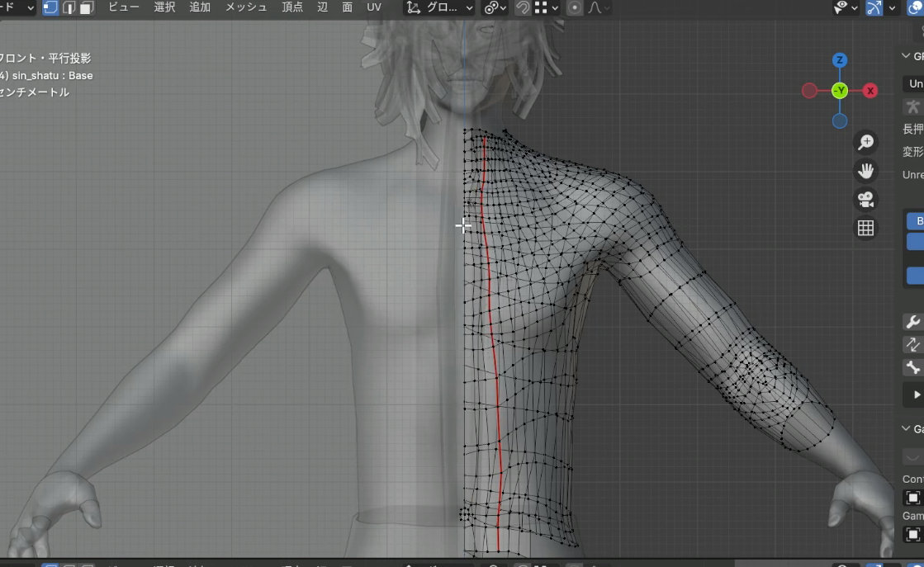Click the blue B button in sidebar
The image size is (924, 567).
tap(915, 221)
